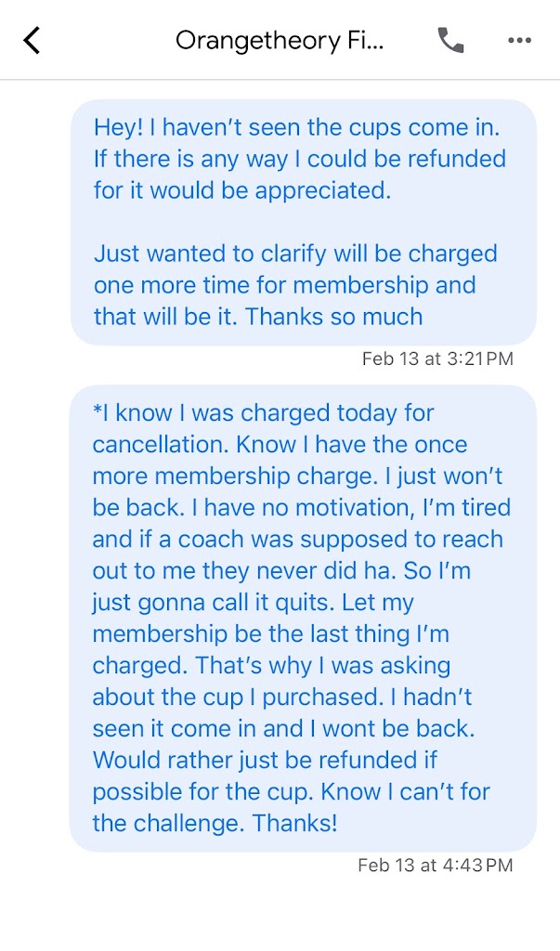Click the "Feb 13 at 3:21 PM" timestamp
Screen dimensions: 560x951
[x=437, y=358]
